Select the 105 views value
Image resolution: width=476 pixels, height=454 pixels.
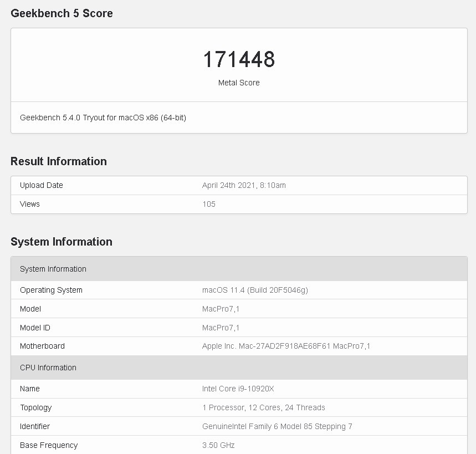click(x=209, y=204)
